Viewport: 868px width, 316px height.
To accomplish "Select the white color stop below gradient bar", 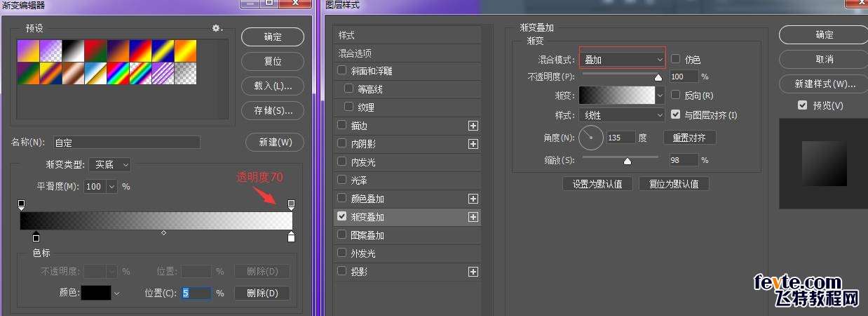I will coord(291,237).
